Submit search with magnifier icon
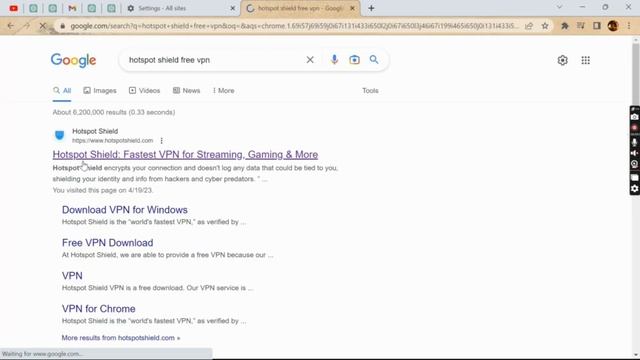The height and width of the screenshot is (360, 640). pyautogui.click(x=374, y=60)
